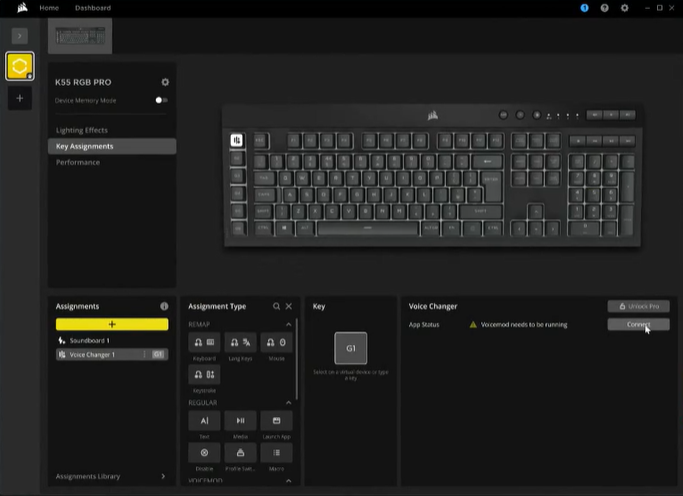Screen dimensions: 683x496
Task: Click the highlighted G1 key on keyboard image
Action: tap(237, 140)
